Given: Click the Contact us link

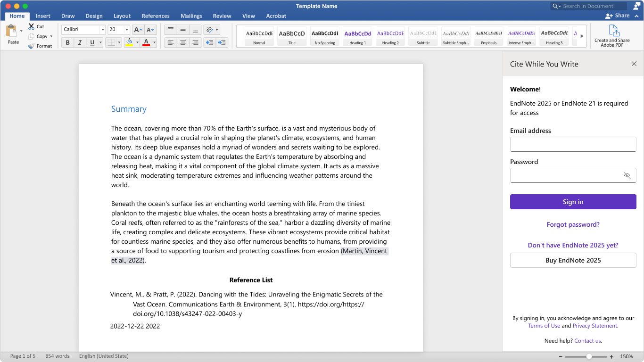Looking at the screenshot, I should point(587,341).
